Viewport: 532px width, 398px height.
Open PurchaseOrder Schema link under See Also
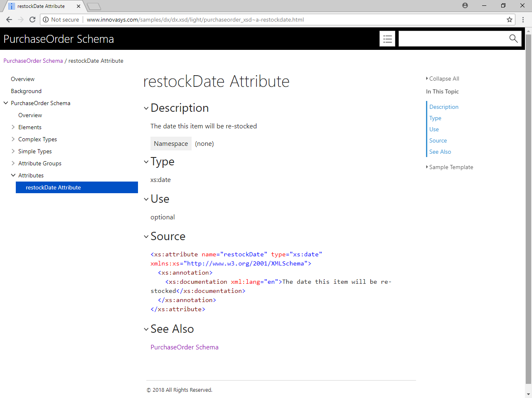point(184,347)
